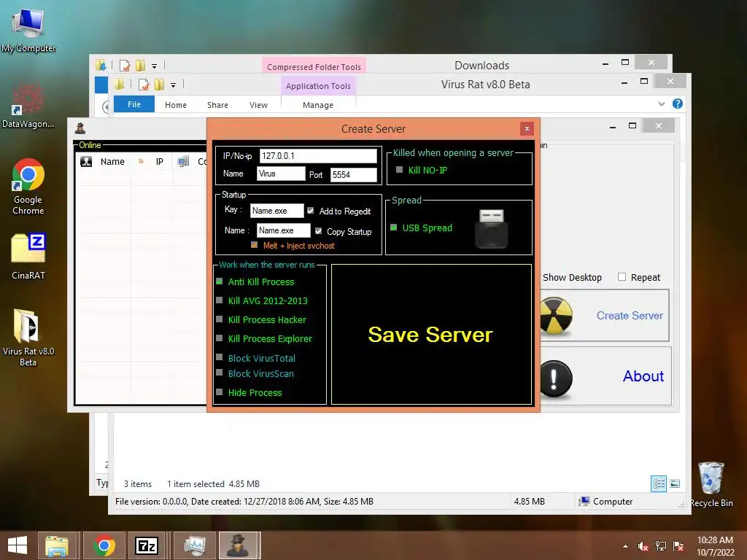Viewport: 747px width, 560px height.
Task: Enable Block VirusTotal
Action: 220,357
